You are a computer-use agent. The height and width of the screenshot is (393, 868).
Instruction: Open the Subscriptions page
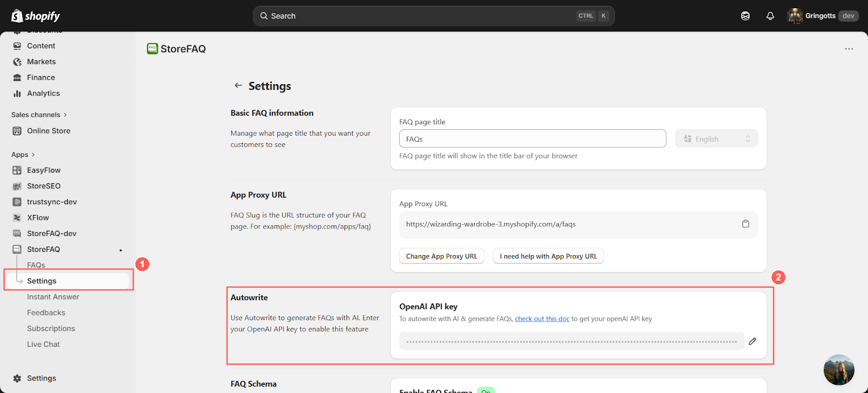[x=51, y=328]
